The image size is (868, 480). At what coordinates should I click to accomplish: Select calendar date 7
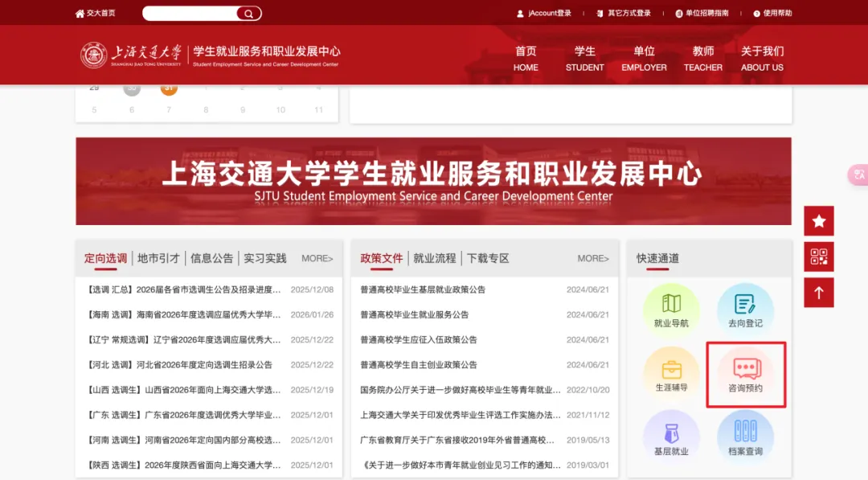(169, 109)
